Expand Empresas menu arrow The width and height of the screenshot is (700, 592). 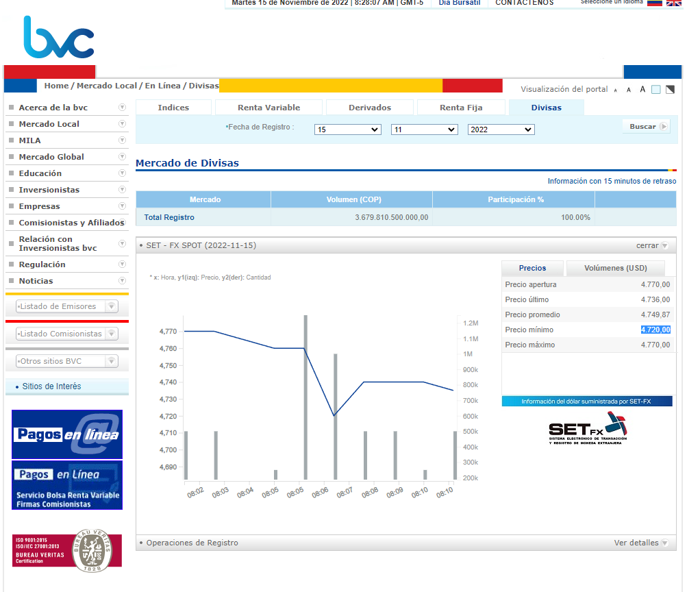pyautogui.click(x=122, y=206)
